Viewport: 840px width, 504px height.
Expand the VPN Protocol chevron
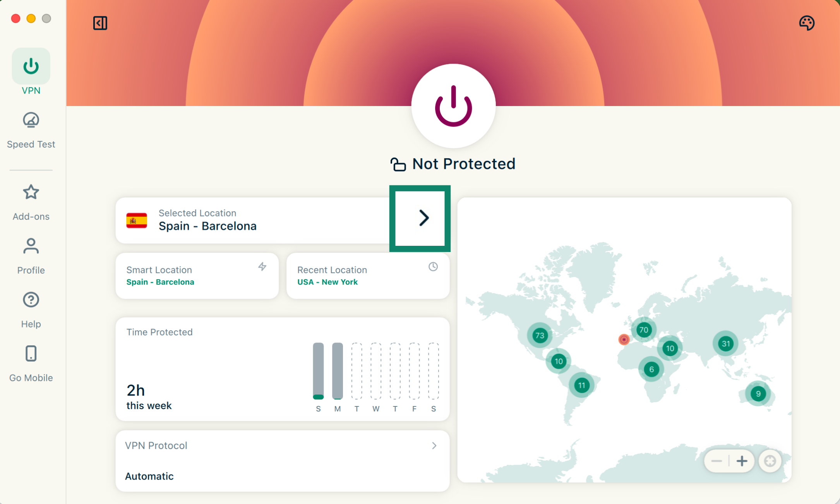click(434, 446)
